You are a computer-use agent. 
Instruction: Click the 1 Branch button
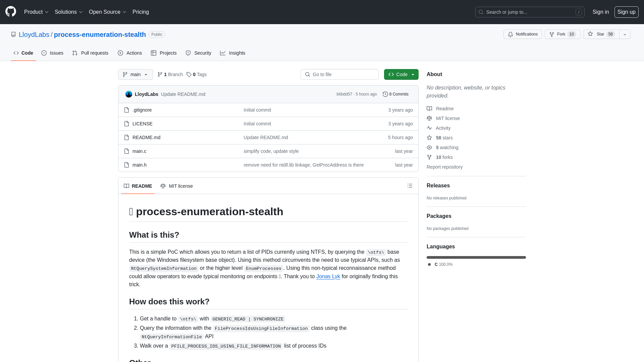point(170,74)
